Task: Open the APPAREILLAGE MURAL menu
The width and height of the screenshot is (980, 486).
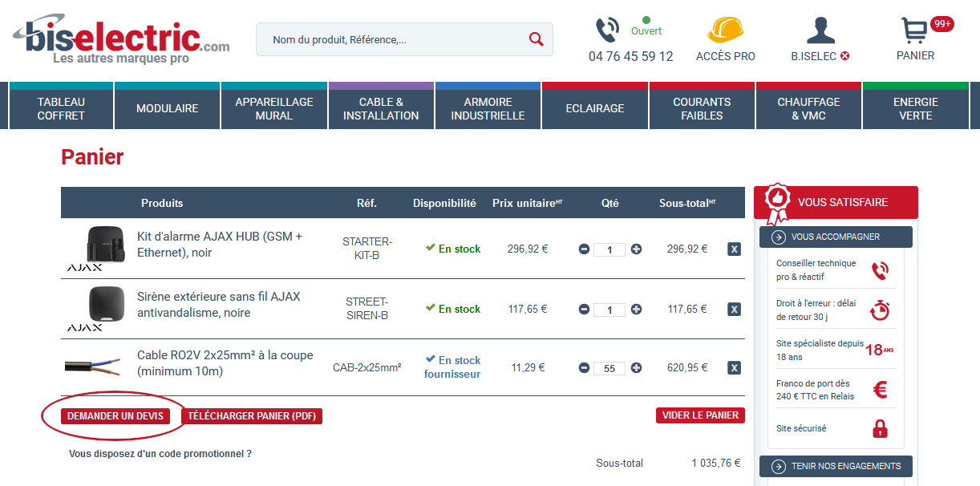Action: [274, 108]
